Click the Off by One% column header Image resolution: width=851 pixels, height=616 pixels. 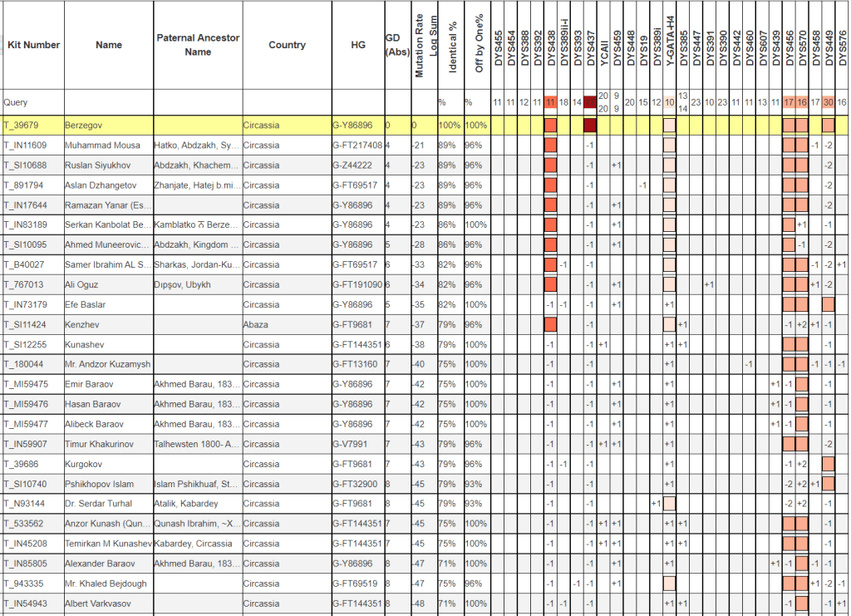[479, 45]
